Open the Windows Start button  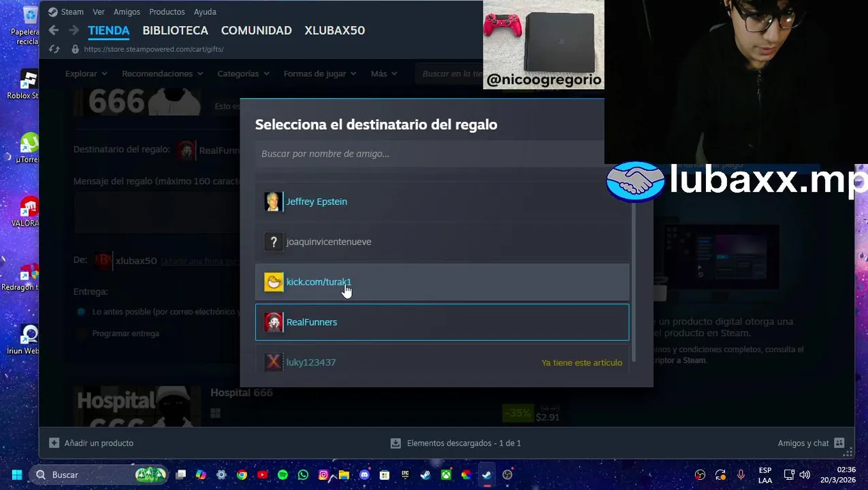pyautogui.click(x=17, y=475)
